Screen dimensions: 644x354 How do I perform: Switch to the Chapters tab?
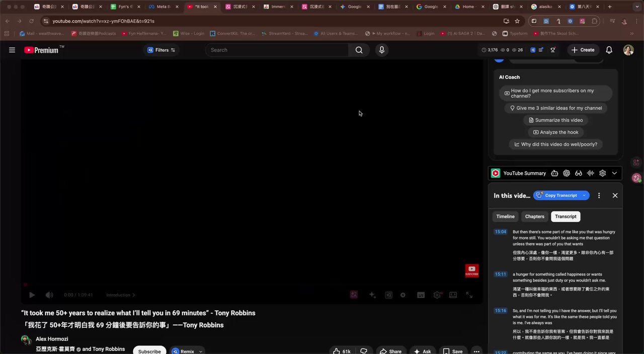[x=534, y=217]
